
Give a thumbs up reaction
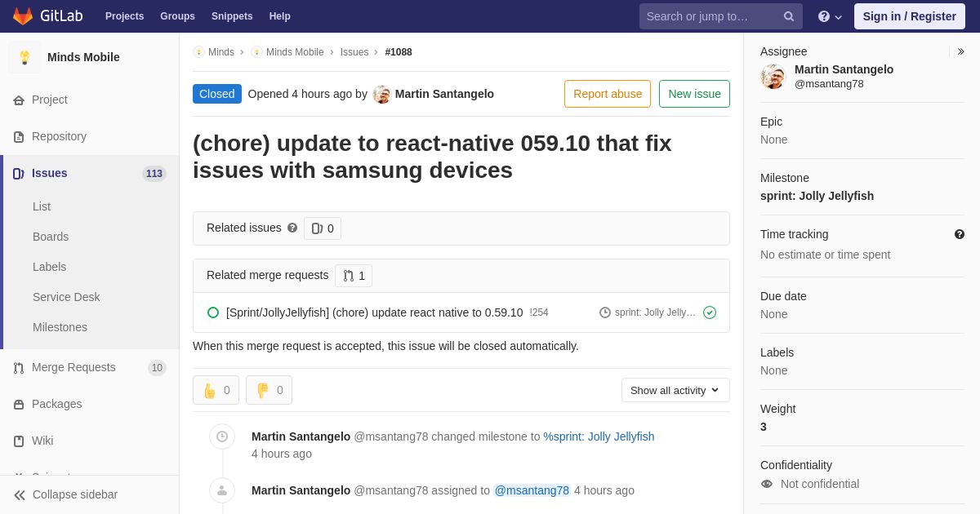[216, 390]
